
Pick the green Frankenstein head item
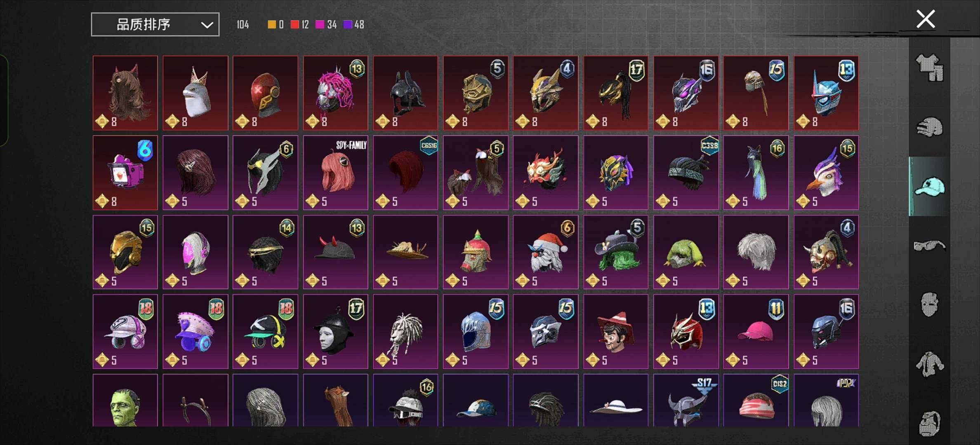125,400
